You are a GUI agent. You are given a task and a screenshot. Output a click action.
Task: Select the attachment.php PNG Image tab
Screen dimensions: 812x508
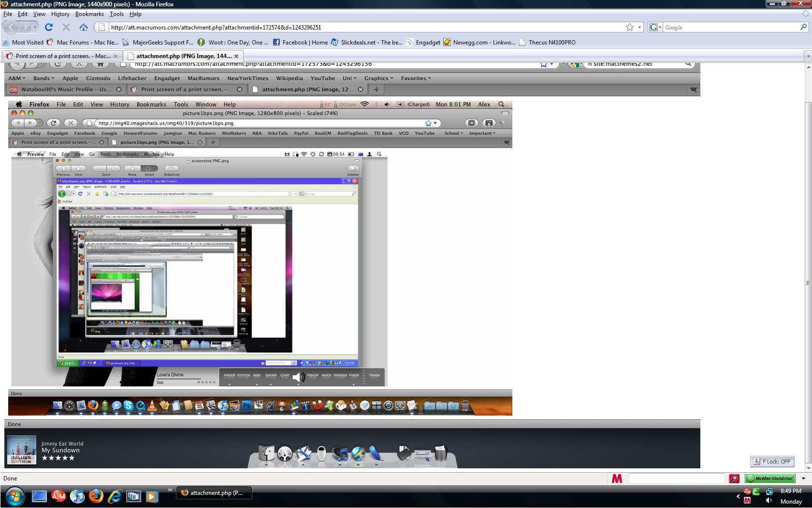click(183, 56)
